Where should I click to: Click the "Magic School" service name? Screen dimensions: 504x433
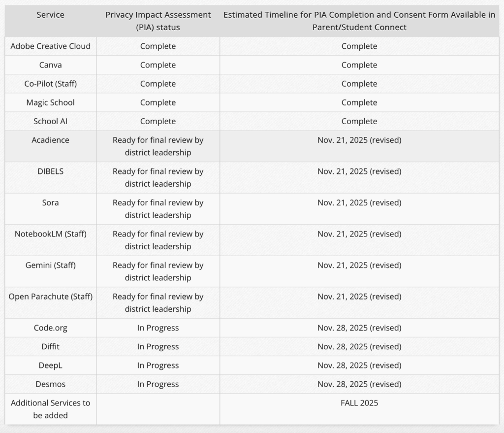[x=50, y=102]
